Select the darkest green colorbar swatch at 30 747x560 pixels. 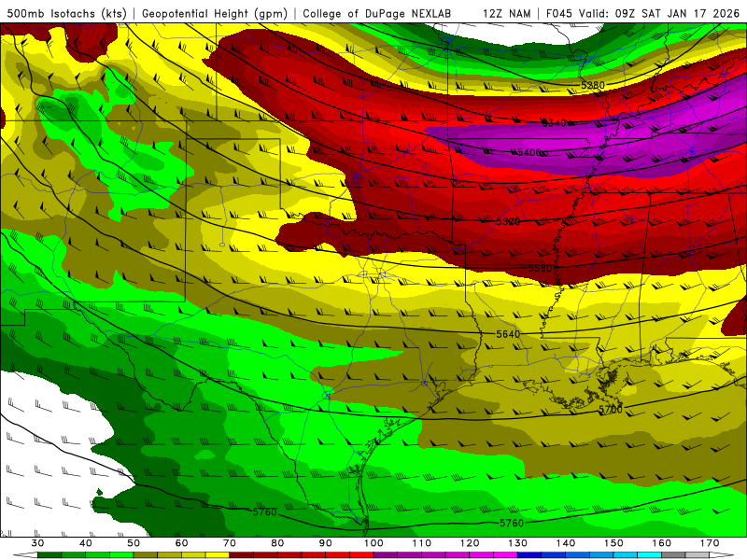[x=49, y=555]
